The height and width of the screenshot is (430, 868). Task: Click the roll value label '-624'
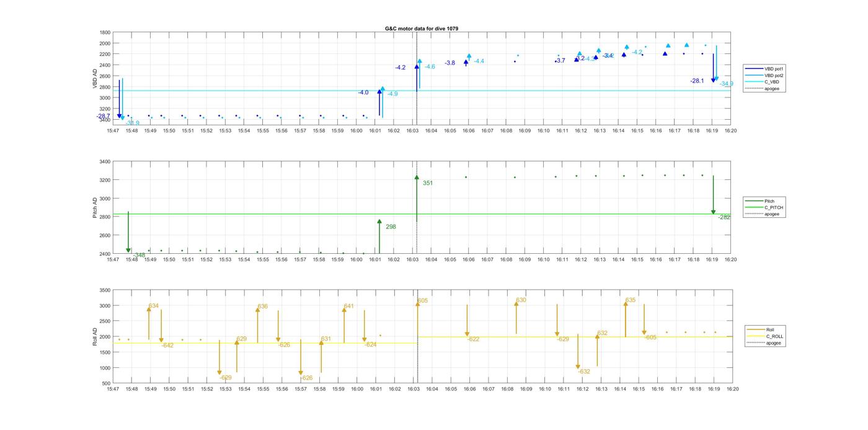coord(370,345)
